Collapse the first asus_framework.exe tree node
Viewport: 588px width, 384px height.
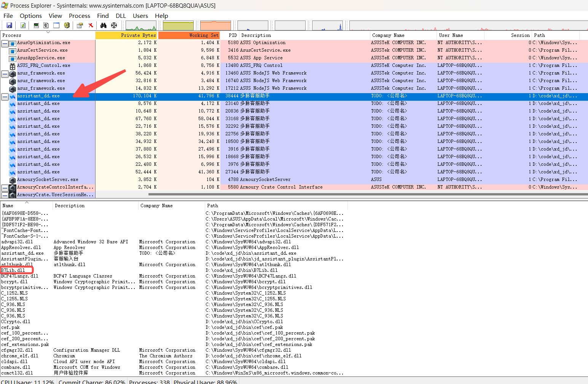(5, 74)
